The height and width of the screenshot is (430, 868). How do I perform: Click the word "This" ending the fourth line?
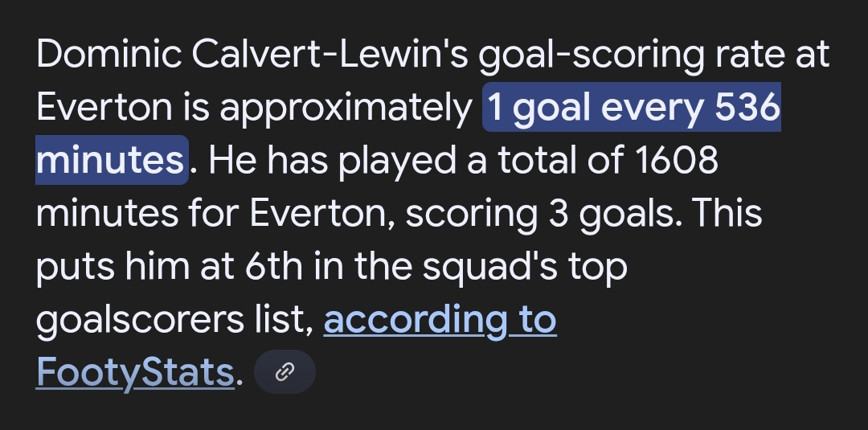tap(727, 215)
